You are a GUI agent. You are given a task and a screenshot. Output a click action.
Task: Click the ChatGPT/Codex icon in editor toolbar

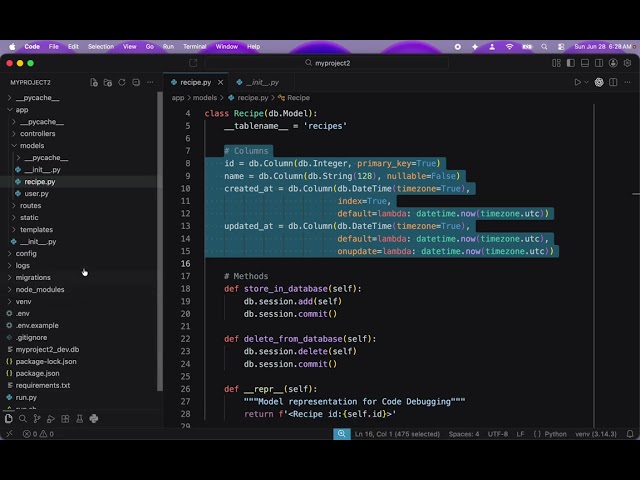tap(599, 82)
